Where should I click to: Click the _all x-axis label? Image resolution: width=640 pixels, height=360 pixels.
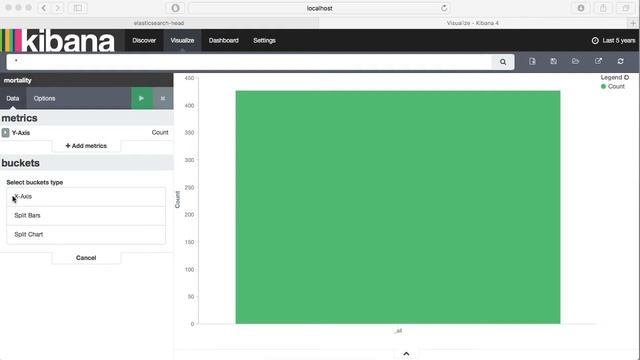[398, 331]
